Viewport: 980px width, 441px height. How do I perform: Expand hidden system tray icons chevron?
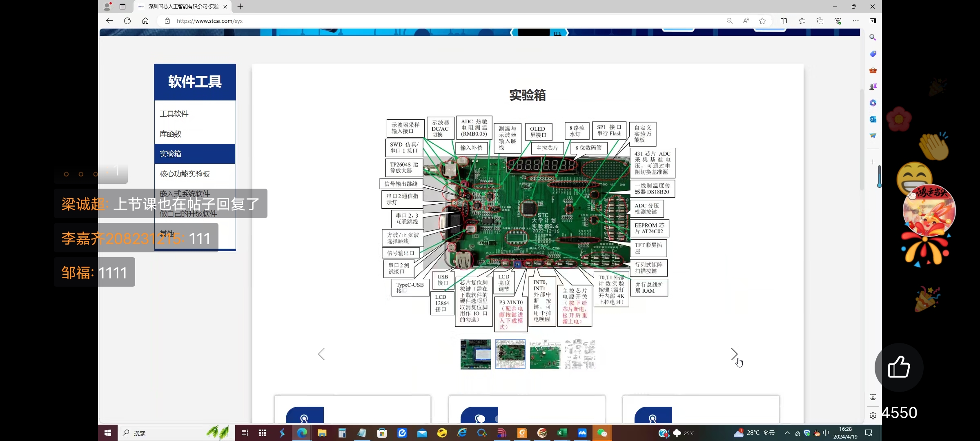click(787, 433)
